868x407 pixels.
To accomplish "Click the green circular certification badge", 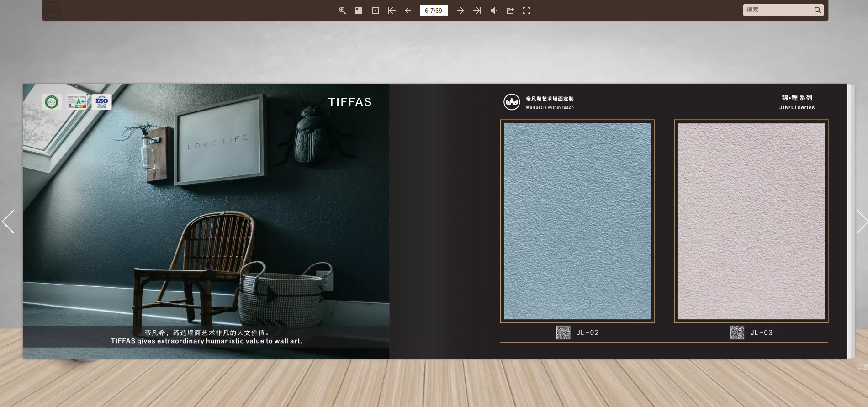I will click(52, 101).
